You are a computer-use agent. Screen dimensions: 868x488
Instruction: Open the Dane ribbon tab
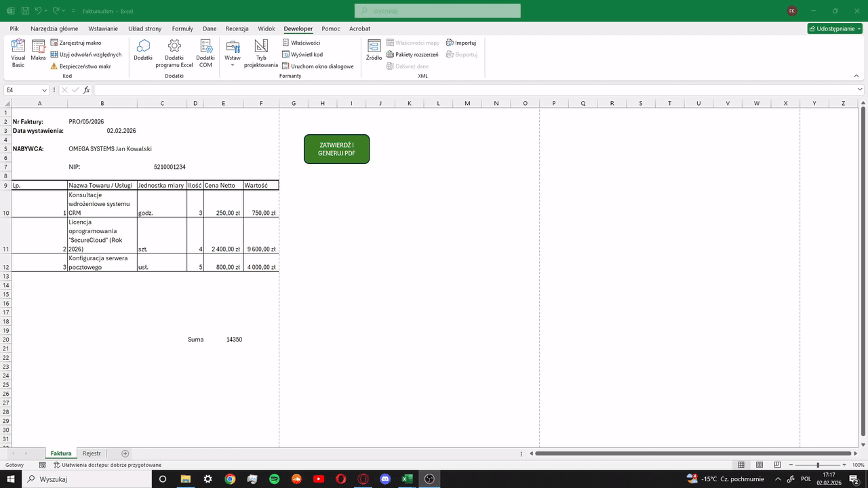[210, 28]
